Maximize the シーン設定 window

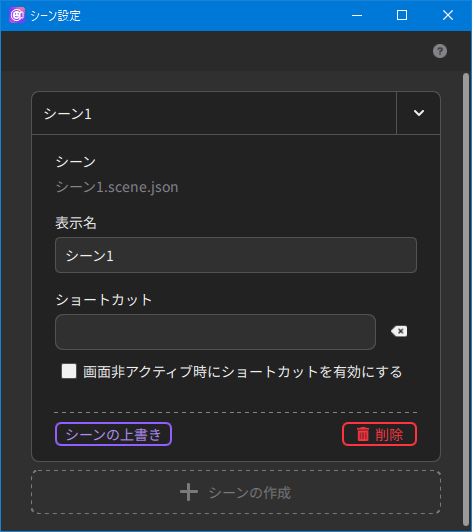coord(402,15)
